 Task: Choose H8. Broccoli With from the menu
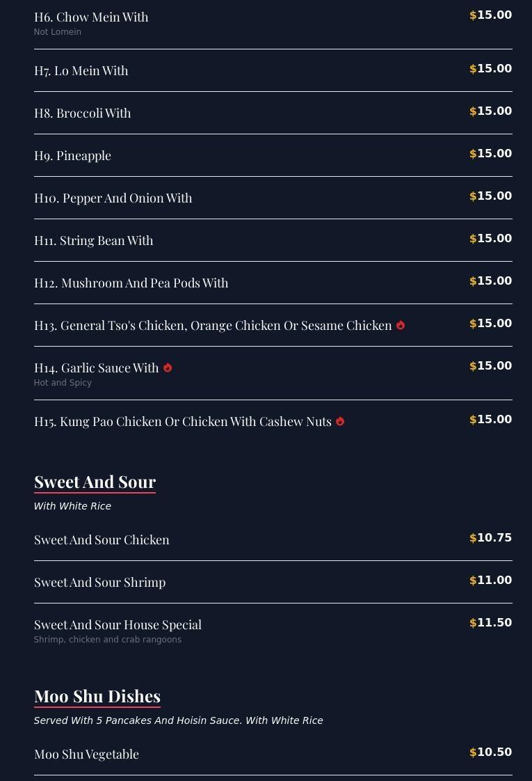83,113
